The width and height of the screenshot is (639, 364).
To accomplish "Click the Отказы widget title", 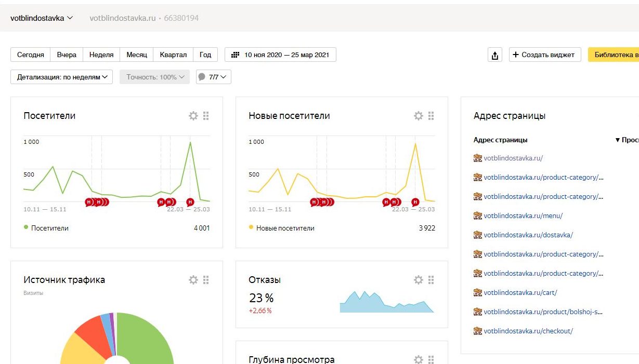I will click(265, 280).
